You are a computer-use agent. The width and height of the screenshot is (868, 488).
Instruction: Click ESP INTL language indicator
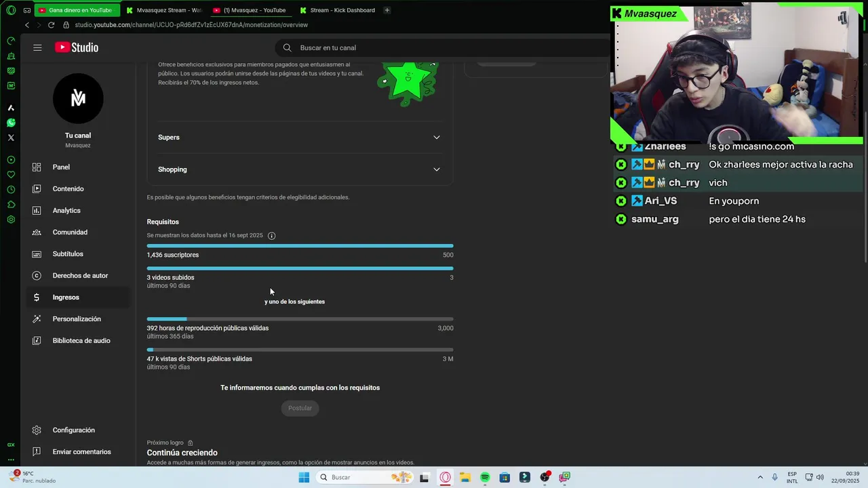tap(792, 477)
